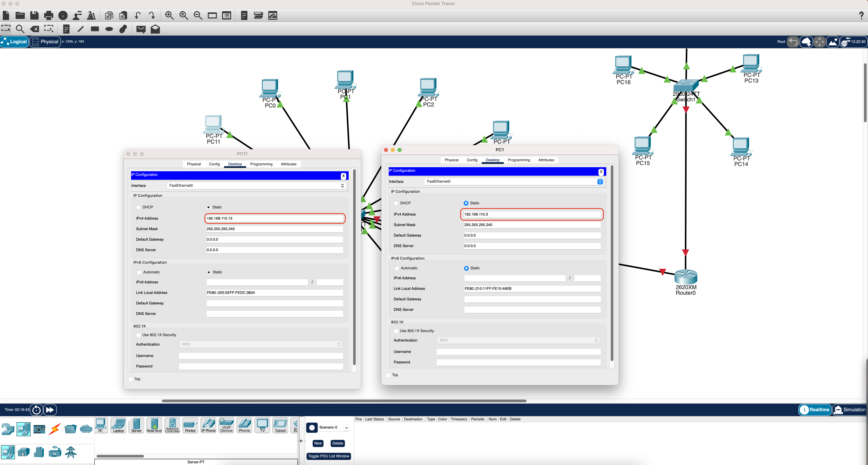The height and width of the screenshot is (465, 868).
Task: Click the Delete scenario button
Action: pyautogui.click(x=337, y=443)
